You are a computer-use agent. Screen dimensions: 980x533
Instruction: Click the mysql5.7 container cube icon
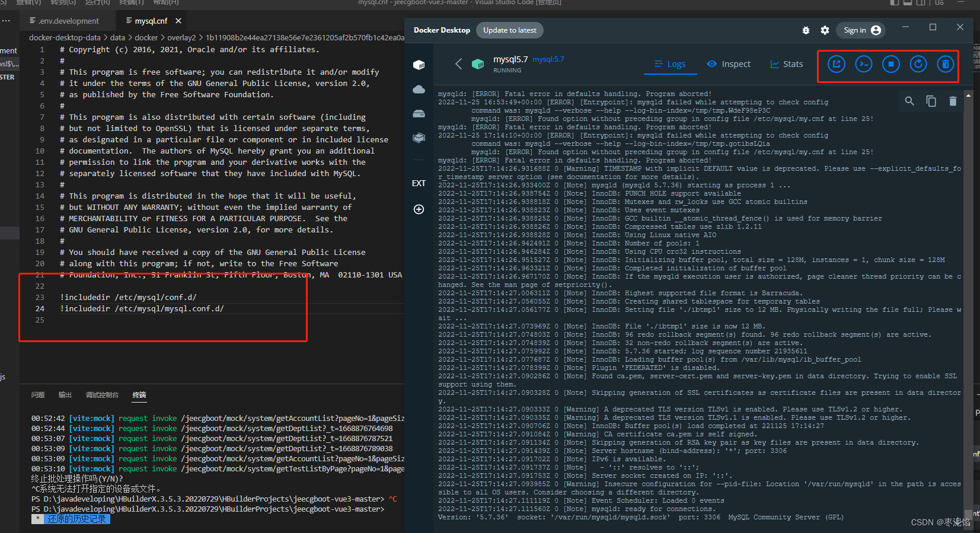coord(478,63)
